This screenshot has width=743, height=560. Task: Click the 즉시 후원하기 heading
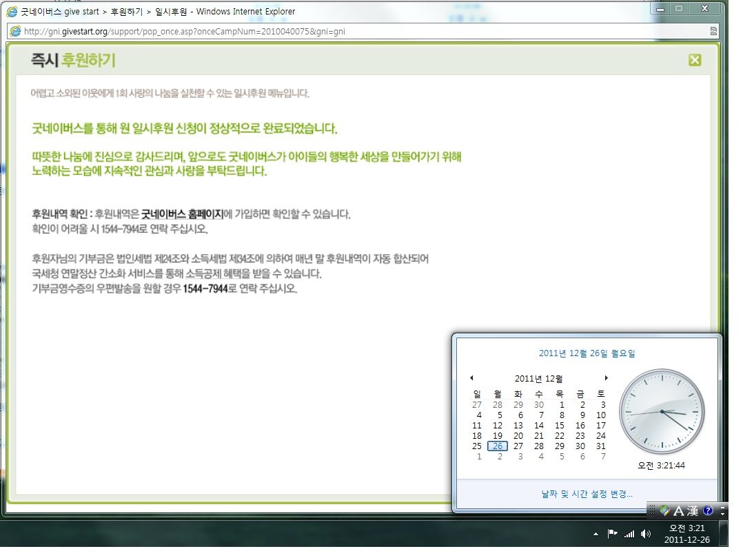coord(74,60)
